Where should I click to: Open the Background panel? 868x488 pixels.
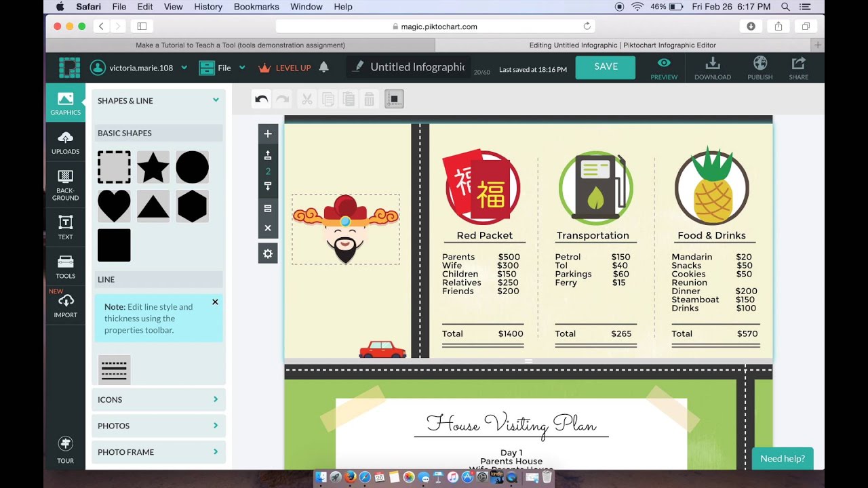pyautogui.click(x=65, y=186)
